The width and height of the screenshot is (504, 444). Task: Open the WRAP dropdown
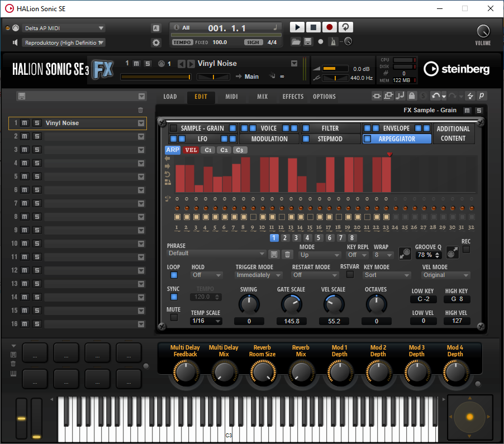(383, 255)
